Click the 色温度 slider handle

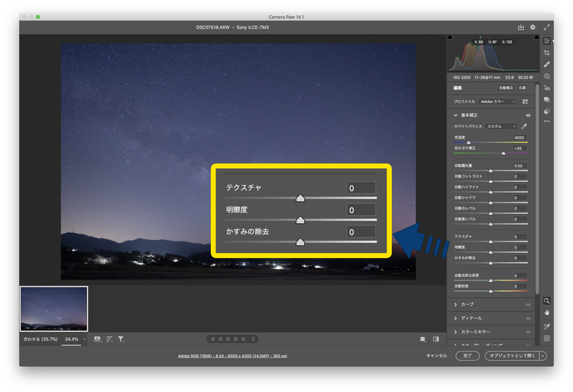(x=469, y=142)
